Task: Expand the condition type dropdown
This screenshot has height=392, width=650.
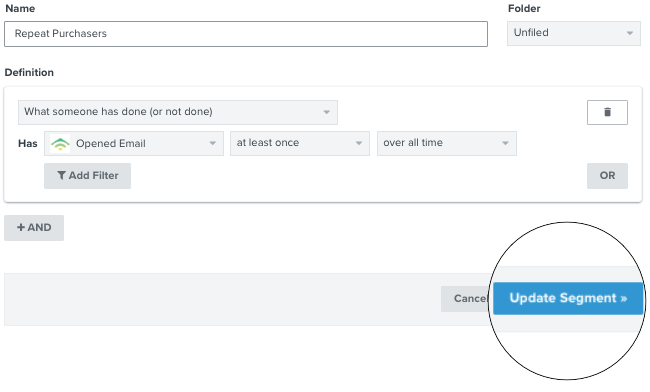Action: [177, 112]
